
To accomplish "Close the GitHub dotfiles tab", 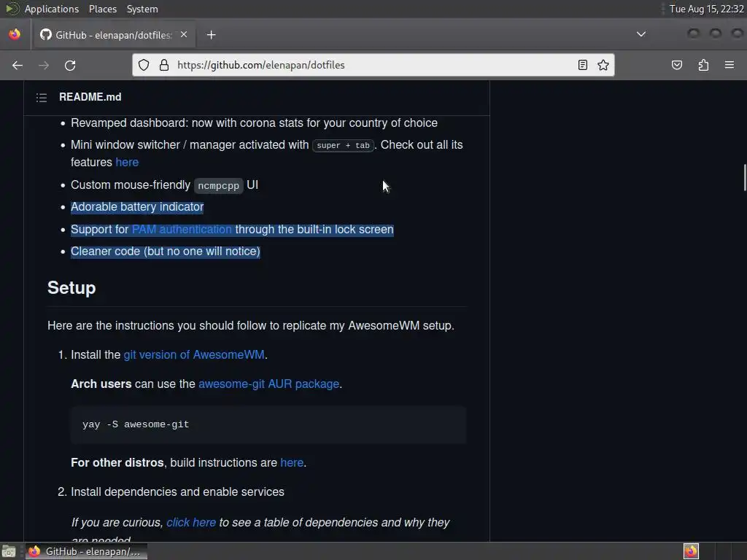I will coord(184,34).
